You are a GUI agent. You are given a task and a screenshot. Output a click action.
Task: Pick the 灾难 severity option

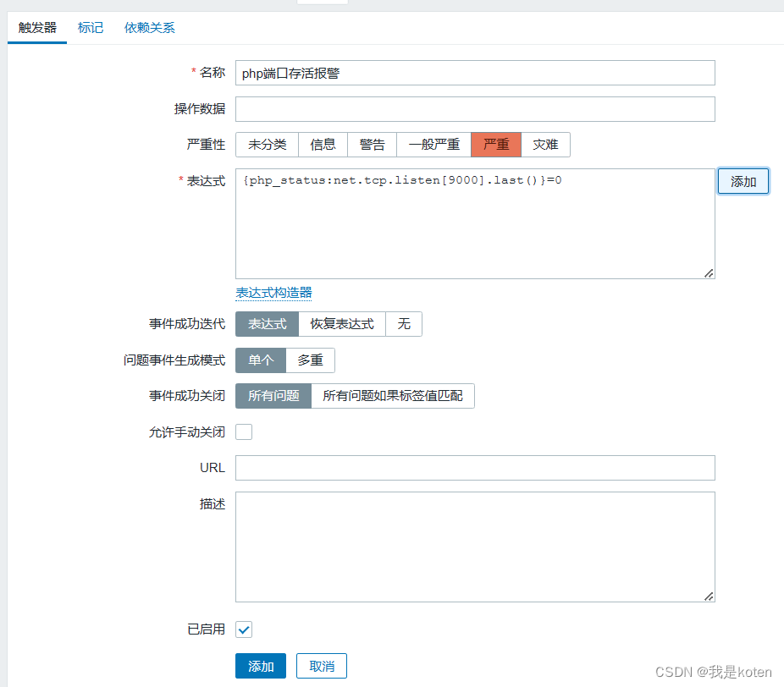pos(545,145)
